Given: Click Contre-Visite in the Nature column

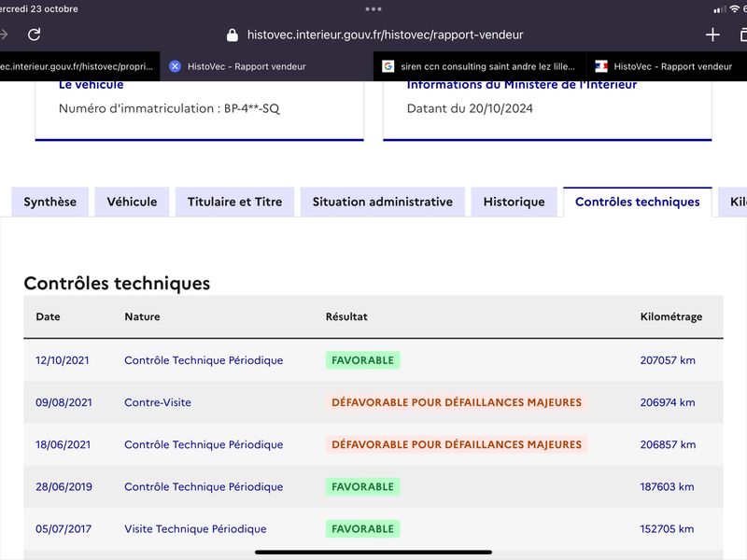Looking at the screenshot, I should tap(158, 402).
